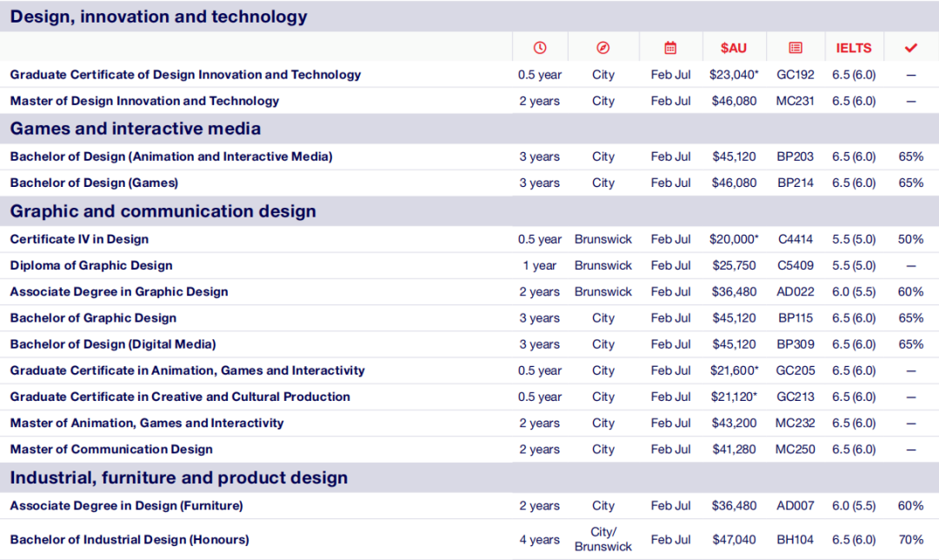Click program code GC205
The image size is (939, 560).
[x=796, y=370]
